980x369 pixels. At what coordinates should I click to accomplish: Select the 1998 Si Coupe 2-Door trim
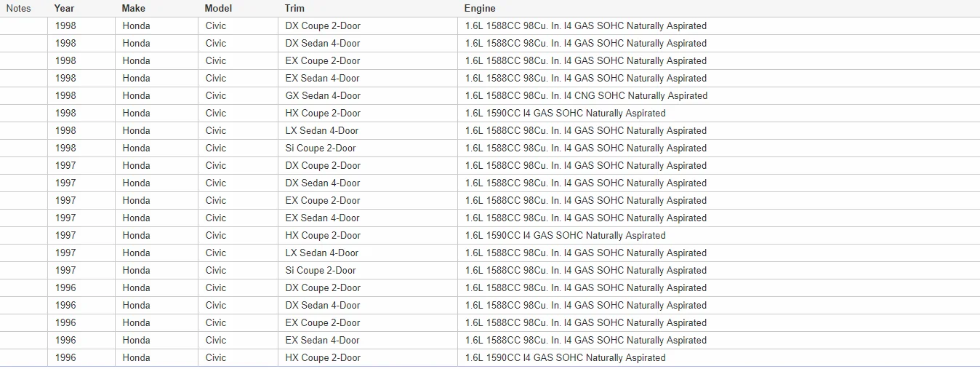click(321, 148)
